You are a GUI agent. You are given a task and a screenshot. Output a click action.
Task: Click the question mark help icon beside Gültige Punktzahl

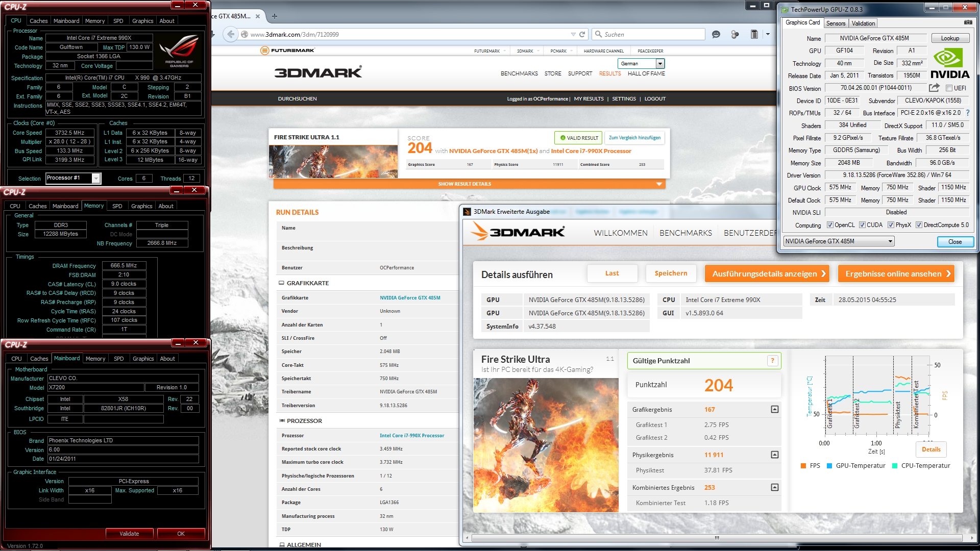click(773, 361)
